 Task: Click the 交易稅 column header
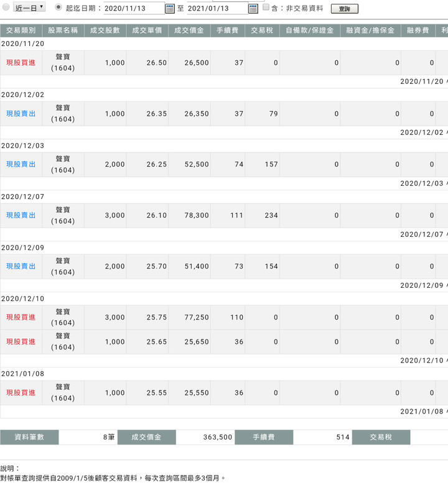(262, 30)
